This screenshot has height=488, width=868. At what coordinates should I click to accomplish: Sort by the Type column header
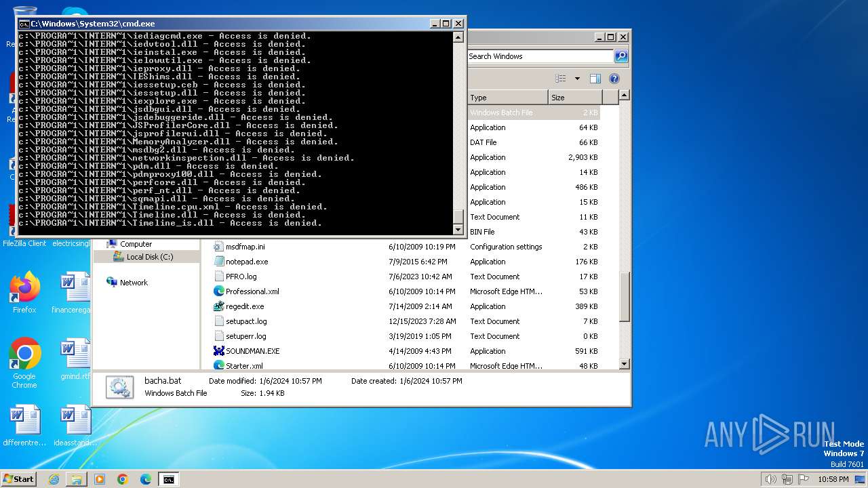(507, 98)
